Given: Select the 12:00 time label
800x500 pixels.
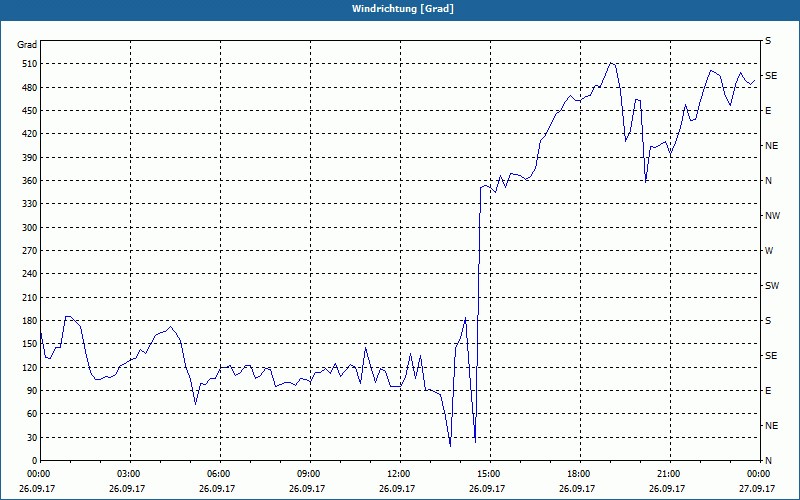Looking at the screenshot, I should [400, 474].
